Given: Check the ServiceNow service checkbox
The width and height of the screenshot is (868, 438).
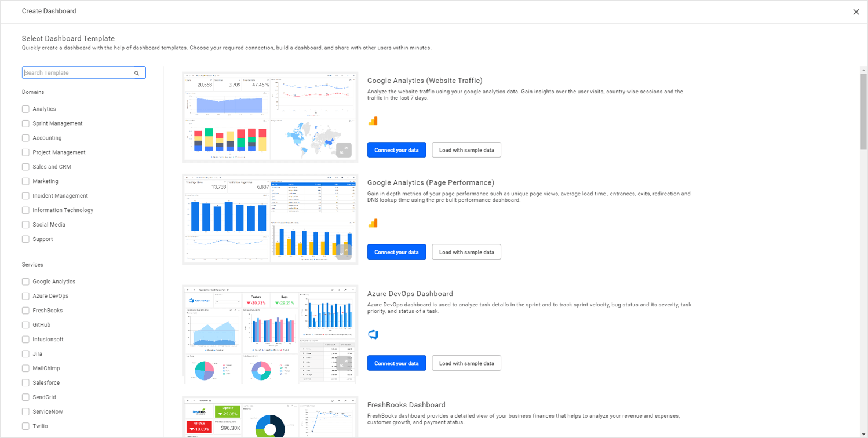Looking at the screenshot, I should (x=25, y=412).
